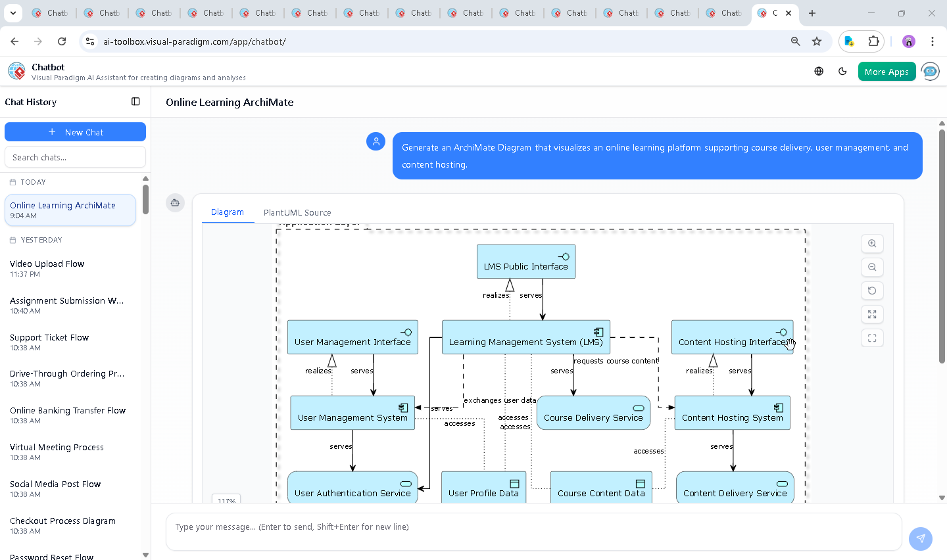The width and height of the screenshot is (947, 560).
Task: Select the reset view icon in diagram controls
Action: click(x=872, y=291)
